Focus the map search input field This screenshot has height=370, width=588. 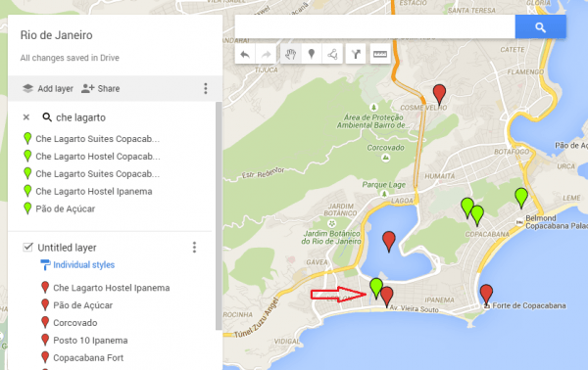click(374, 27)
